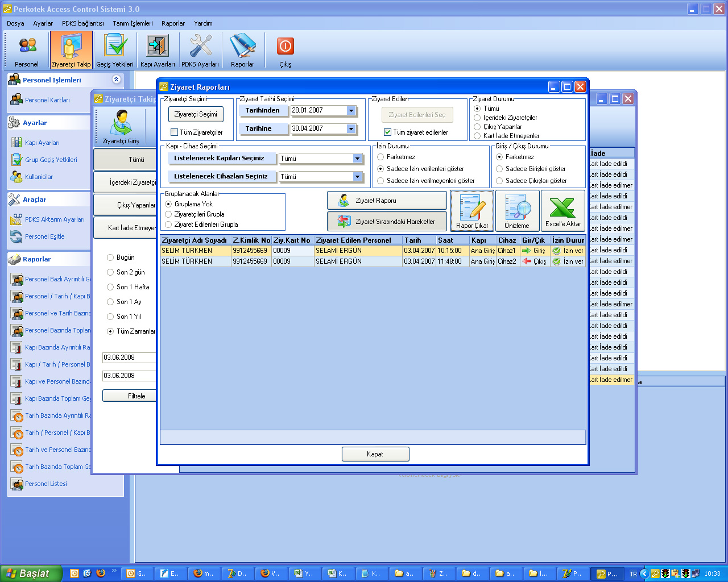Open PDKS Ayarları tools icon
The height and width of the screenshot is (582, 728).
pos(200,50)
